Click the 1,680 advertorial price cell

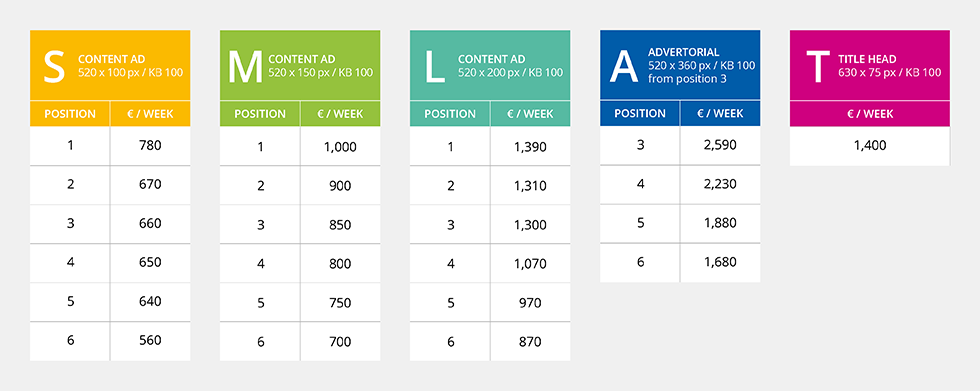721,262
